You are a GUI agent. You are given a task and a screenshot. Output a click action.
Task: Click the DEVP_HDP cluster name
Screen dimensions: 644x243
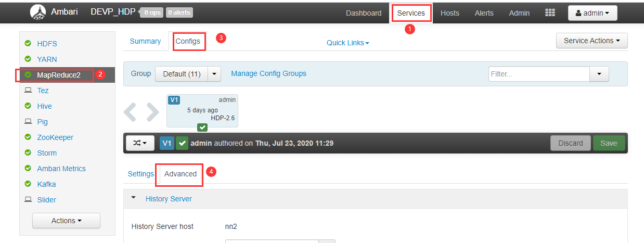click(113, 12)
